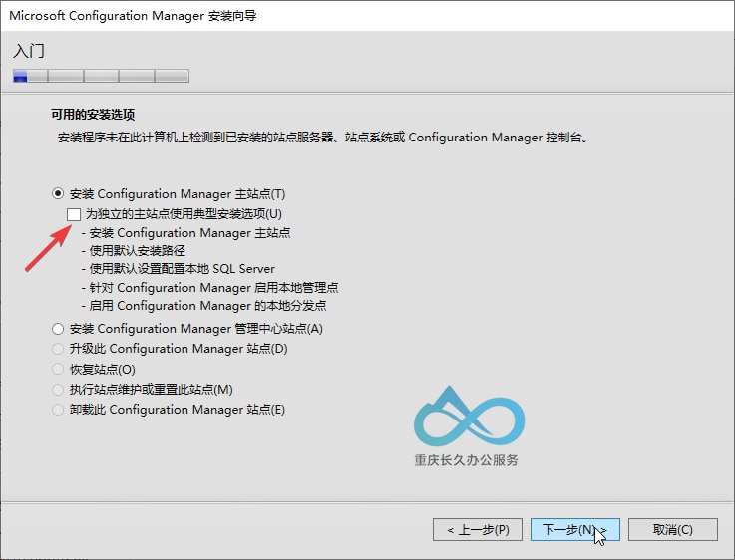The width and height of the screenshot is (735, 560).
Task: Click the window title "Microsoft Configuration Manager 安装向导"
Action: point(133,16)
